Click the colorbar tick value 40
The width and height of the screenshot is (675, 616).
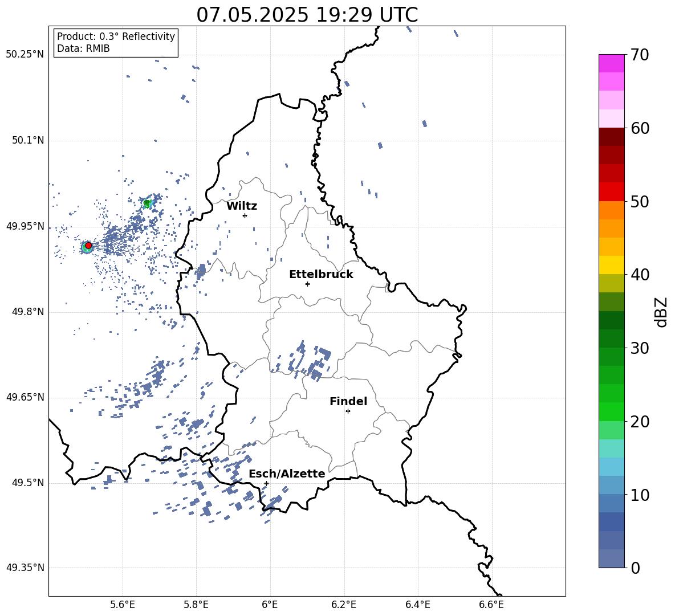pyautogui.click(x=640, y=275)
